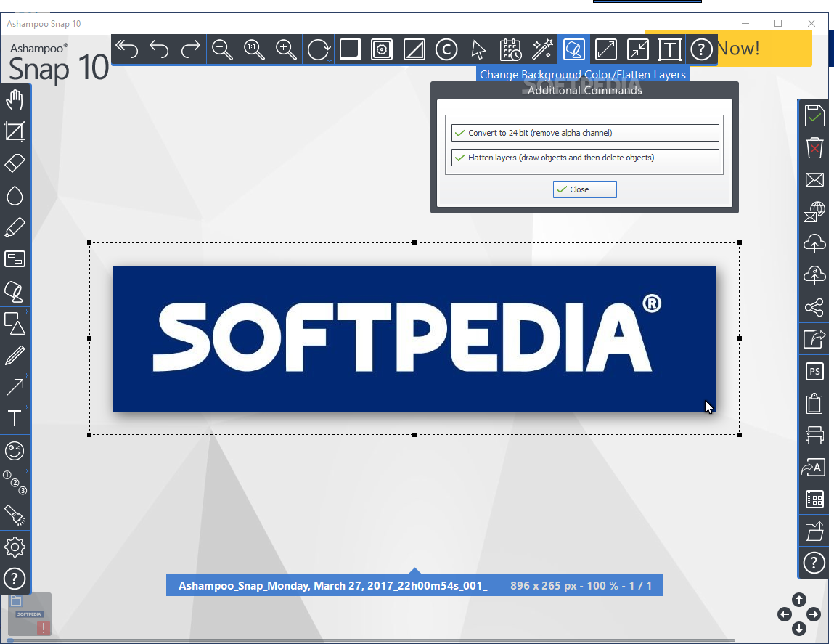Click the share icon
834x644 pixels.
pos(814,307)
